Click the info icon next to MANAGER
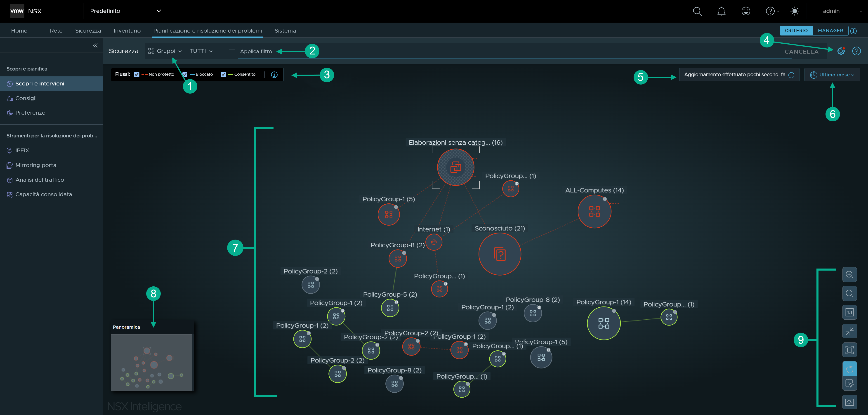The image size is (868, 415). coord(854,31)
